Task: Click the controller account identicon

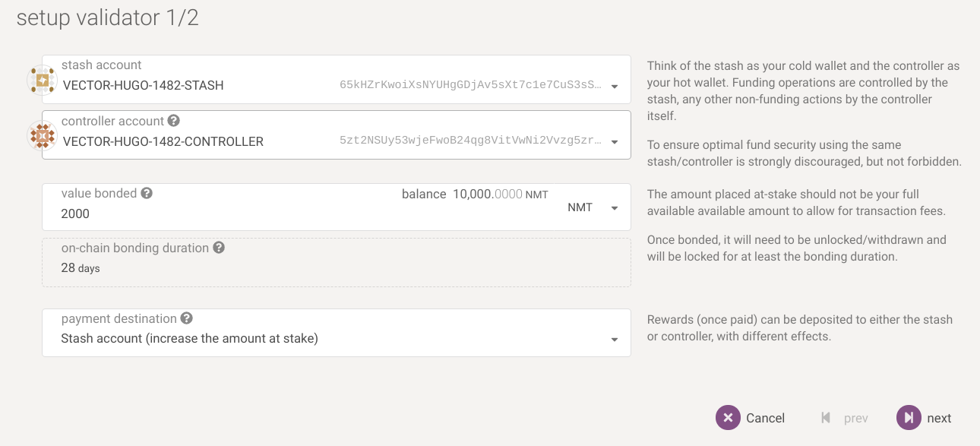Action: (x=42, y=136)
